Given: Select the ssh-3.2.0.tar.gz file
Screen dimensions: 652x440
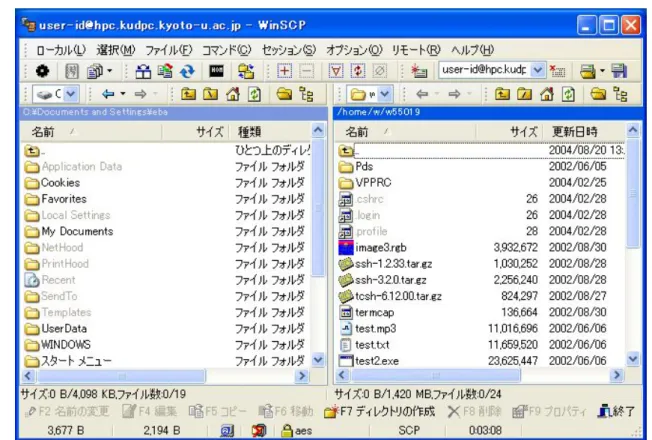Looking at the screenshot, I should [x=383, y=280].
